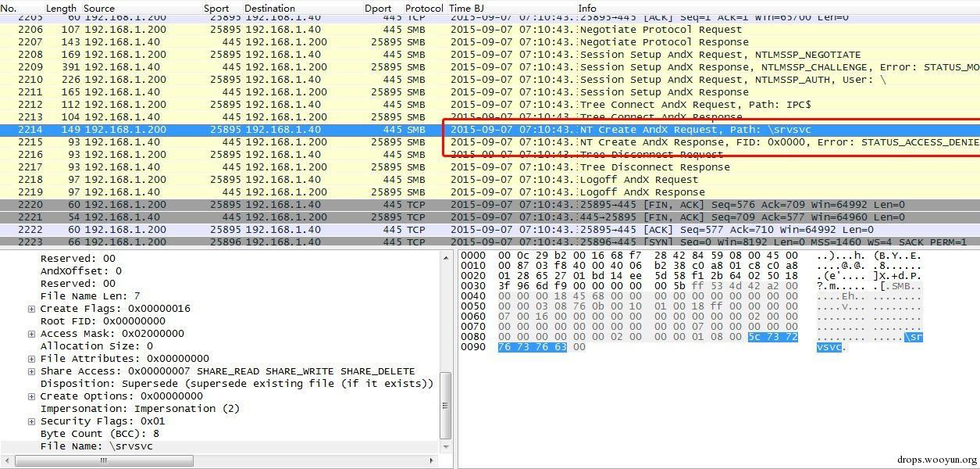Expand the Create Flags tree node

point(32,309)
